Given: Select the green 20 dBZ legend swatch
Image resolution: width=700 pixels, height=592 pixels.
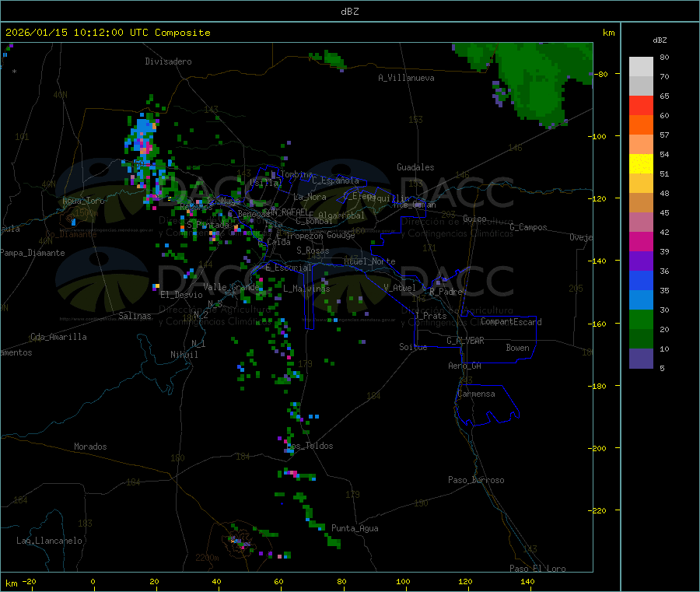Looking at the screenshot, I should (x=641, y=319).
